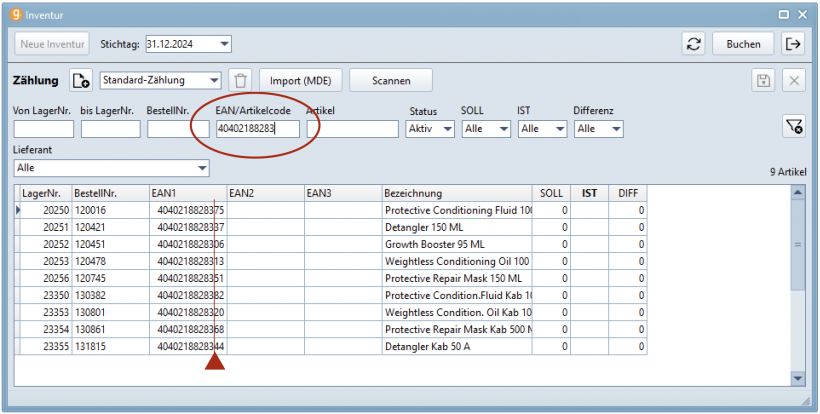820x414 pixels.
Task: Click the refresh icon next to Buchen
Action: [x=693, y=44]
